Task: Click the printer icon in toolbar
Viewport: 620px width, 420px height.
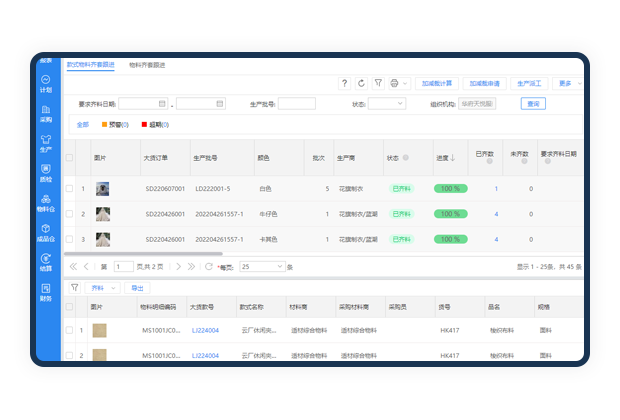Action: coord(395,83)
